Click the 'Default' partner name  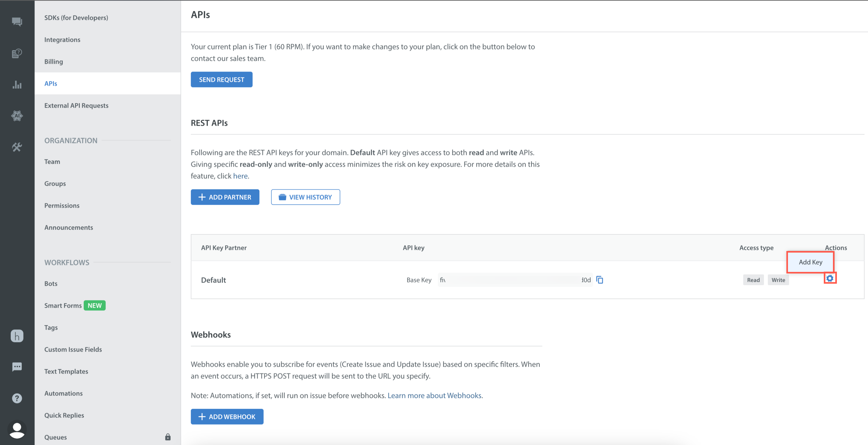(x=213, y=280)
